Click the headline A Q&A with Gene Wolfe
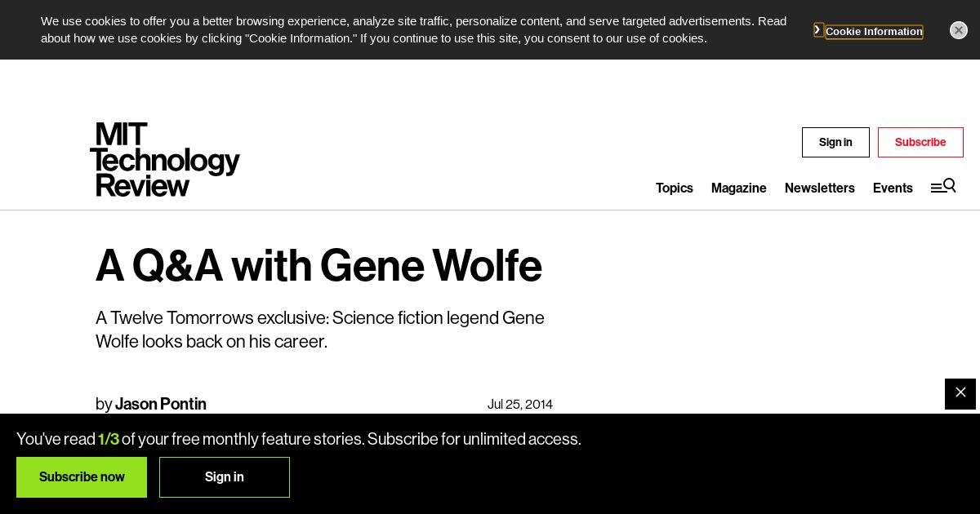 point(318,266)
